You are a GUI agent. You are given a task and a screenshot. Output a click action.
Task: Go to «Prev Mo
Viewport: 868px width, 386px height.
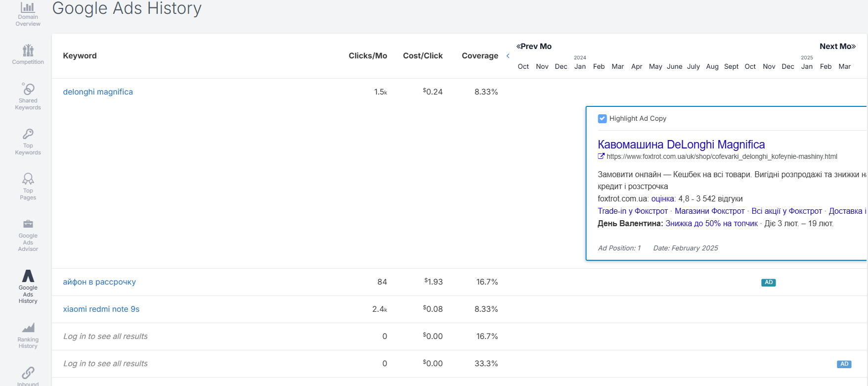534,47
